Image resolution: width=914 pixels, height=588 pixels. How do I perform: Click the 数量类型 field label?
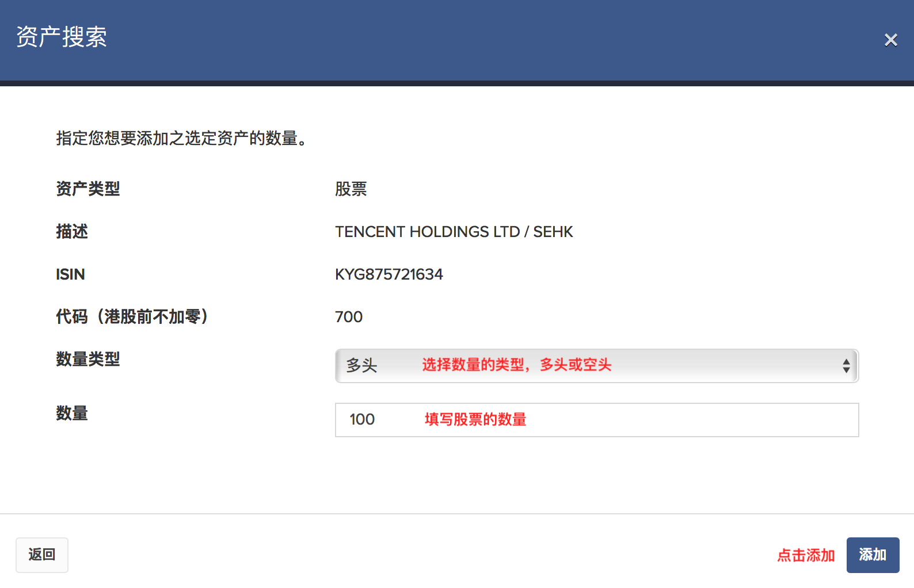click(88, 359)
